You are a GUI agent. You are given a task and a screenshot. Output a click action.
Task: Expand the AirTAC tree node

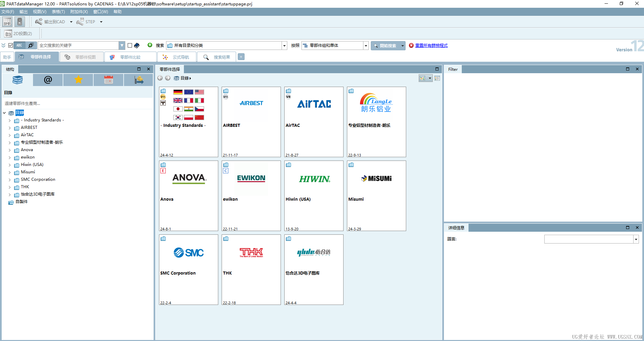(x=10, y=135)
